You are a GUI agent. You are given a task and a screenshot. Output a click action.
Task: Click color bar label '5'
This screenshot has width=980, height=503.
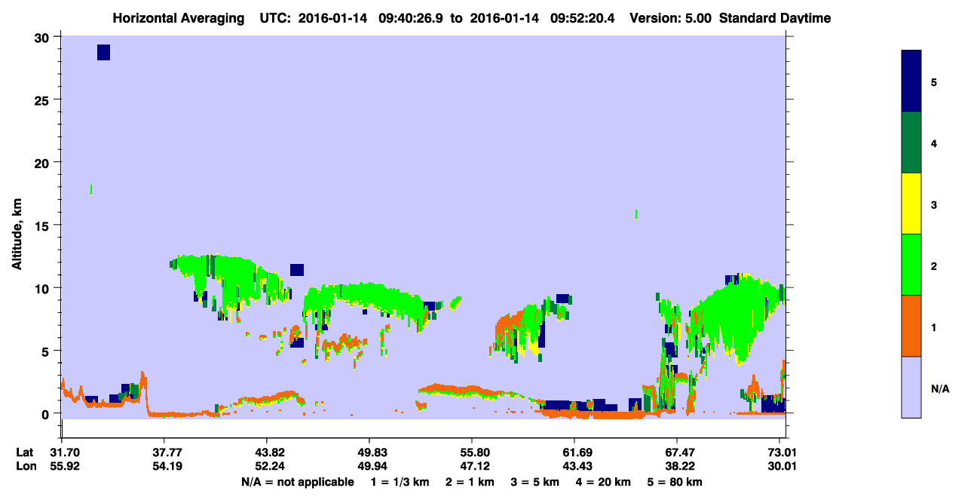click(934, 81)
